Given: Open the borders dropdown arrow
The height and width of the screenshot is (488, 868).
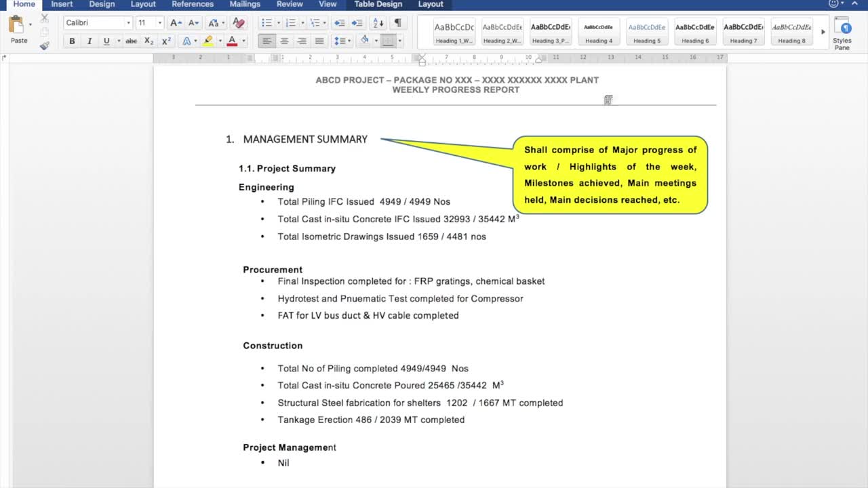Looking at the screenshot, I should click(x=399, y=41).
